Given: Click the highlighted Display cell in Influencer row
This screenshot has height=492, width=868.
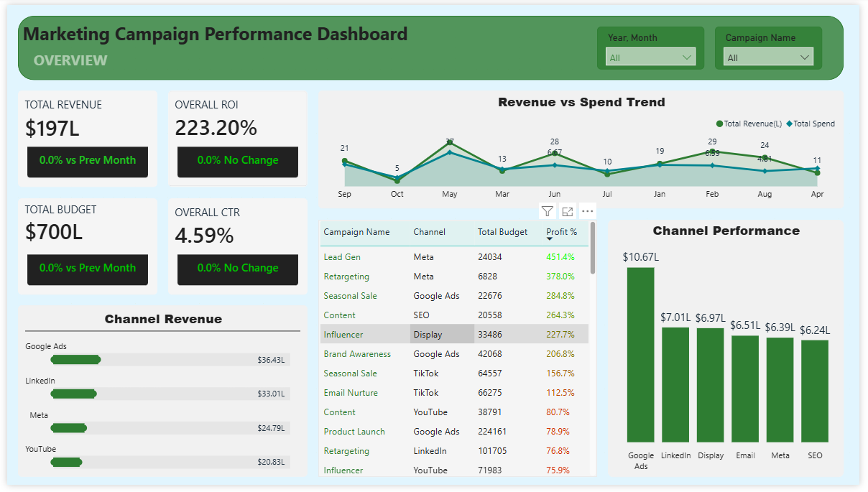Looking at the screenshot, I should coord(441,335).
